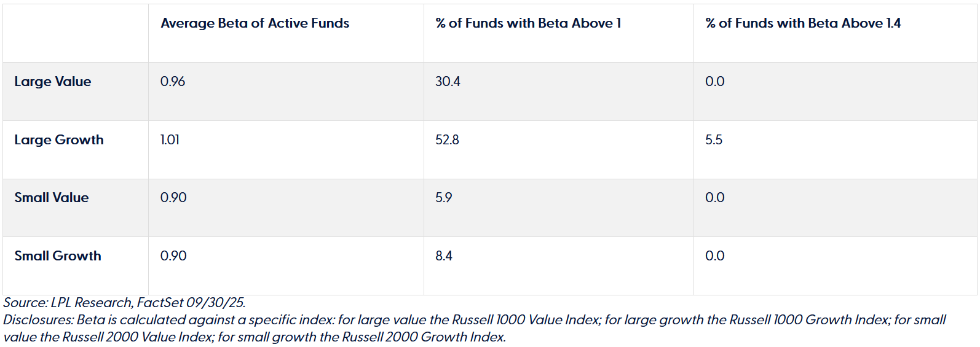
Task: Click the Disclosures text paragraph
Action: coord(473,328)
